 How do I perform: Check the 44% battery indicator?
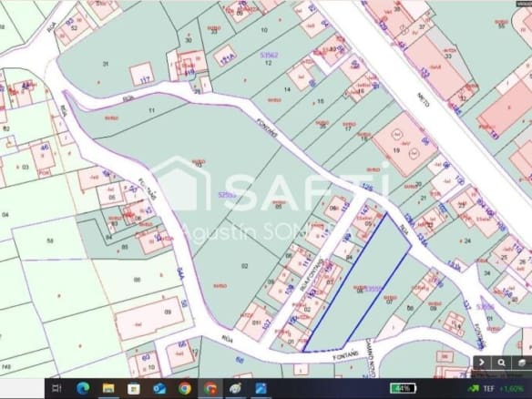point(403,388)
